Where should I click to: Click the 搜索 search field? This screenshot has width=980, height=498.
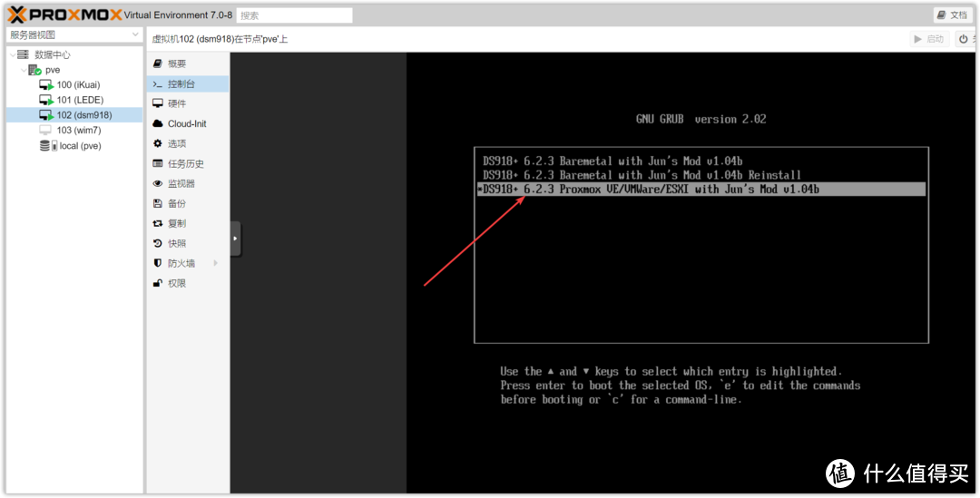[294, 15]
